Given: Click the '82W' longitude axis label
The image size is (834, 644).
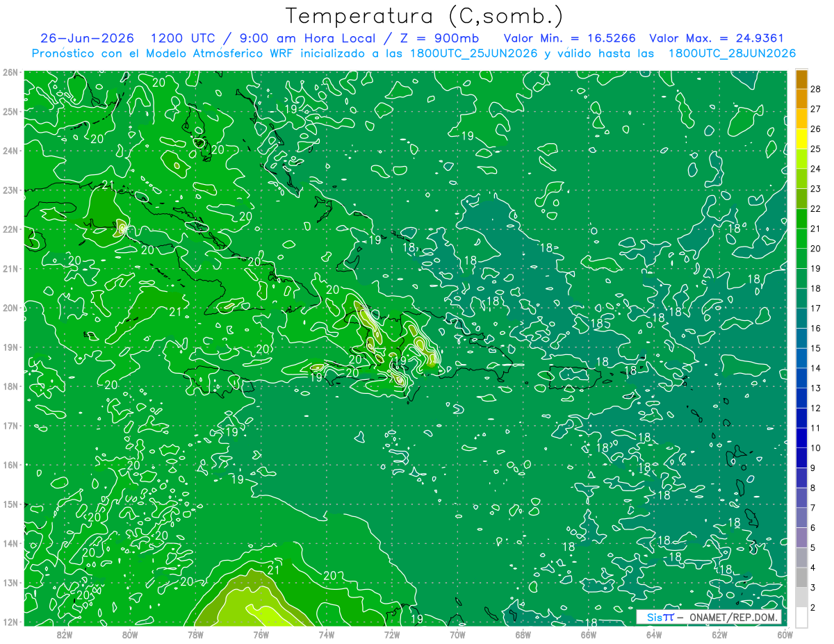Looking at the screenshot, I should (x=65, y=634).
